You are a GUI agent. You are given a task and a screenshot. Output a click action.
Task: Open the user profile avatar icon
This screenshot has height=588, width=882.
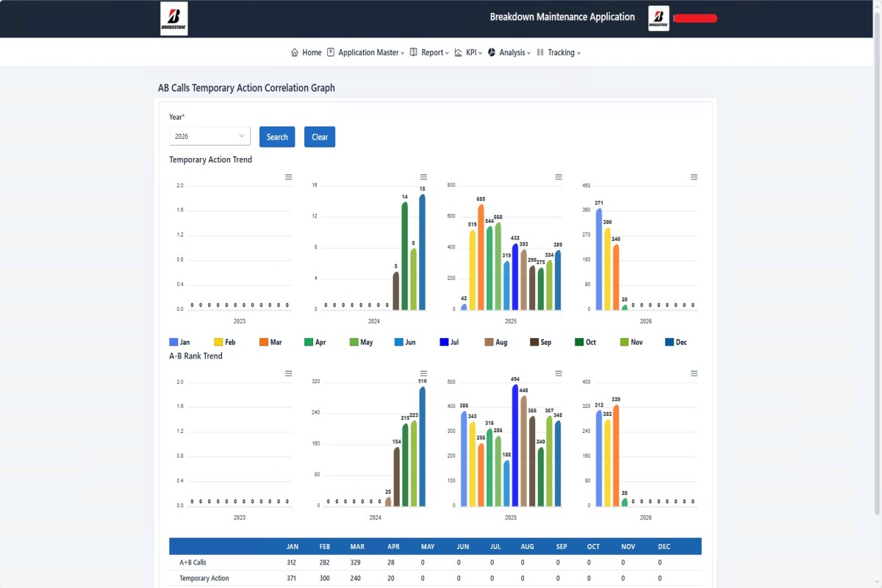(659, 18)
